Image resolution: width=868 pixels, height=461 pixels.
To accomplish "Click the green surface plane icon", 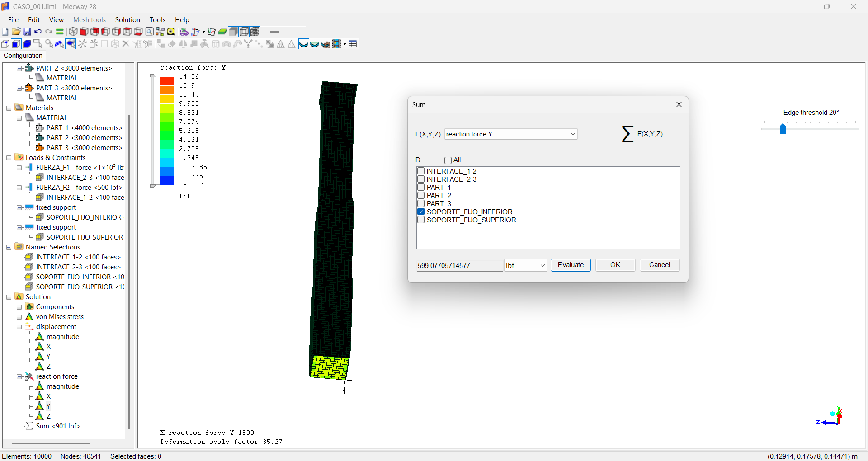I will 222,32.
